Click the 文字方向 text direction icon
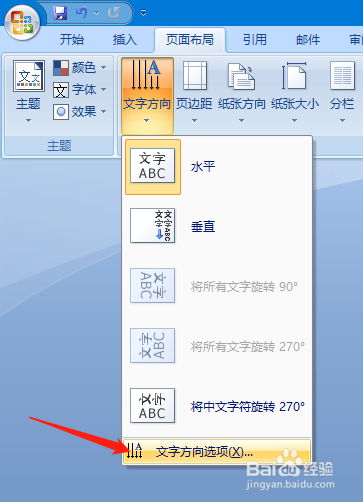 coord(147,75)
